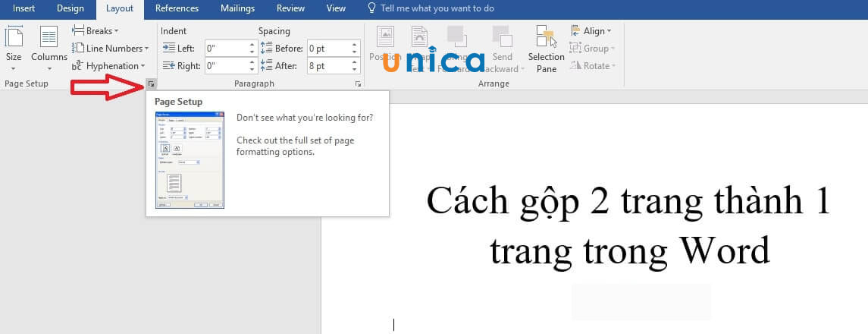Image resolution: width=868 pixels, height=334 pixels.
Task: Launch the Paragraph dialog launcher
Action: click(358, 83)
